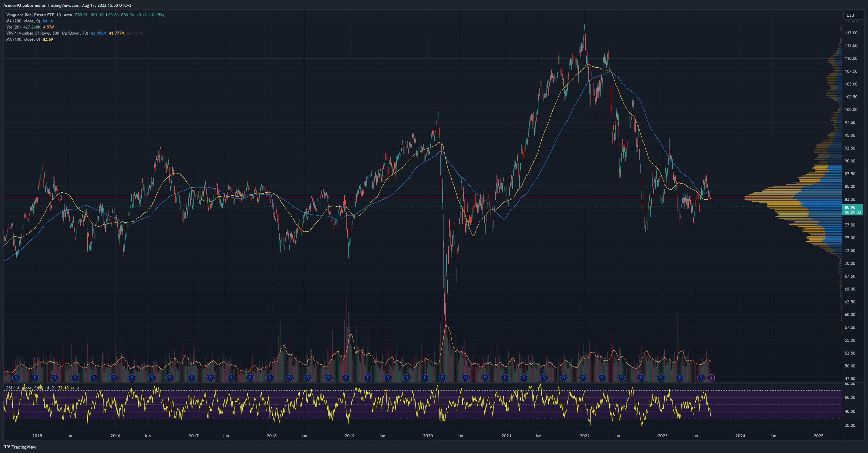Click dividend marker beside the lightning icon
This screenshot has height=453, width=868.
point(701,378)
